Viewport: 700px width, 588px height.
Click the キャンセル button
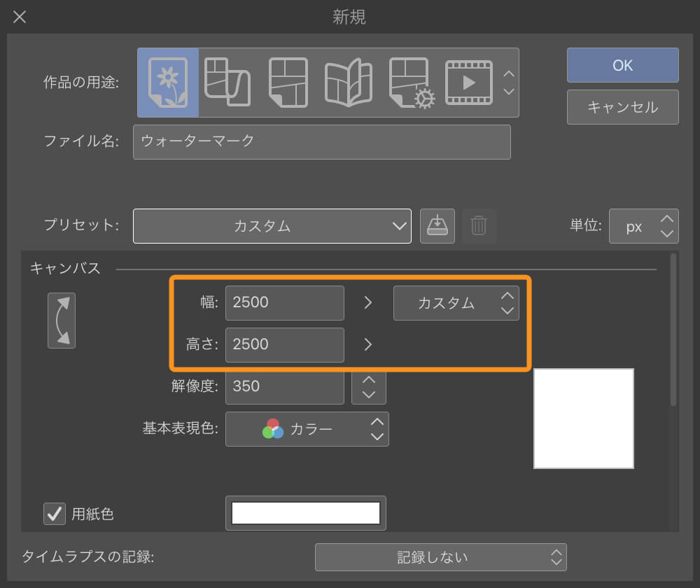622,106
